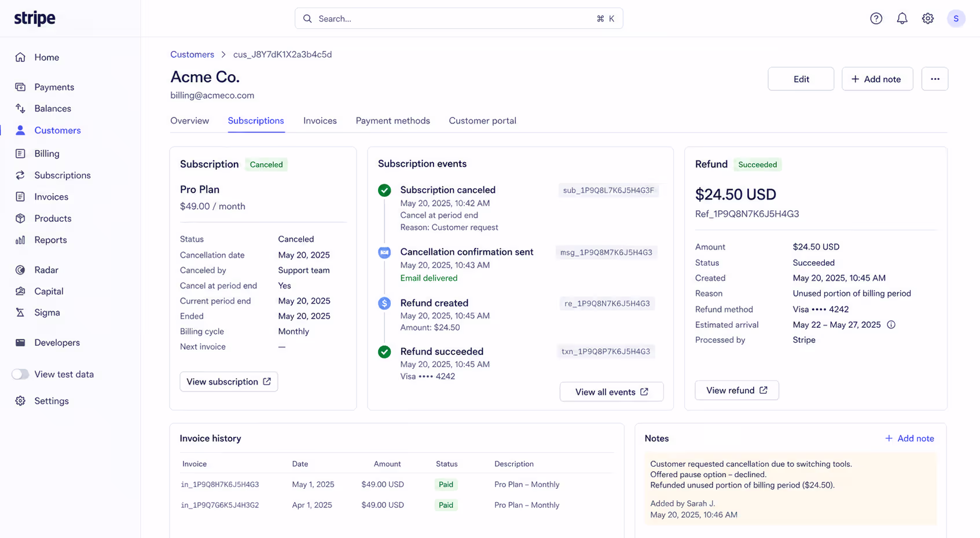Open Developers terminal icon in sidebar

[x=20, y=343]
